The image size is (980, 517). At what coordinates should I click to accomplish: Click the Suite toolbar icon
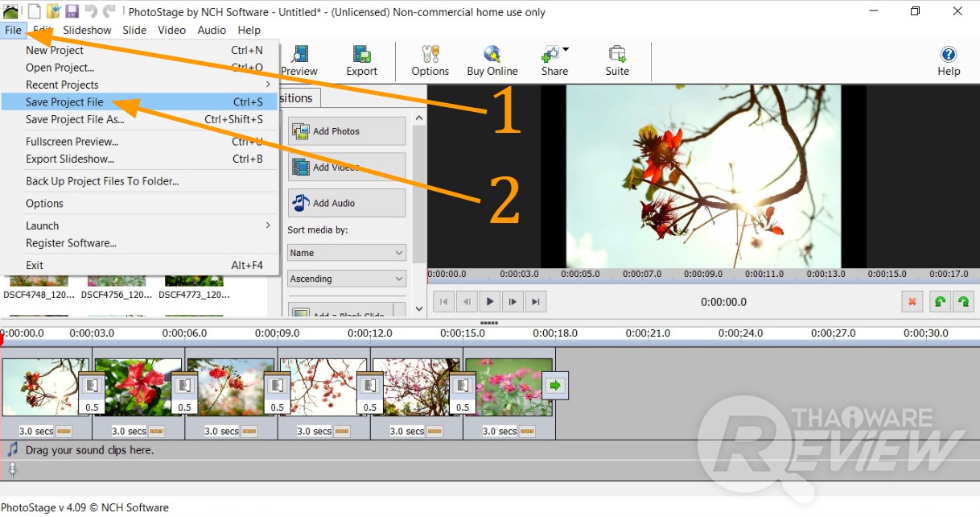617,54
